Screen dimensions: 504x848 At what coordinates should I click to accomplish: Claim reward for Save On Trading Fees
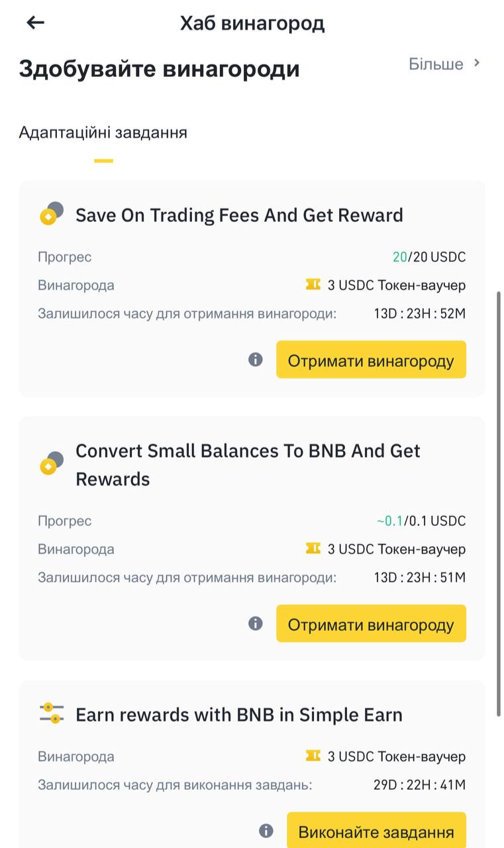pyautogui.click(x=371, y=360)
